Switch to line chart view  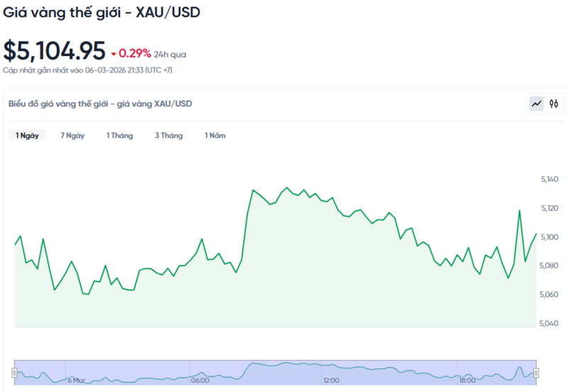[x=536, y=104]
